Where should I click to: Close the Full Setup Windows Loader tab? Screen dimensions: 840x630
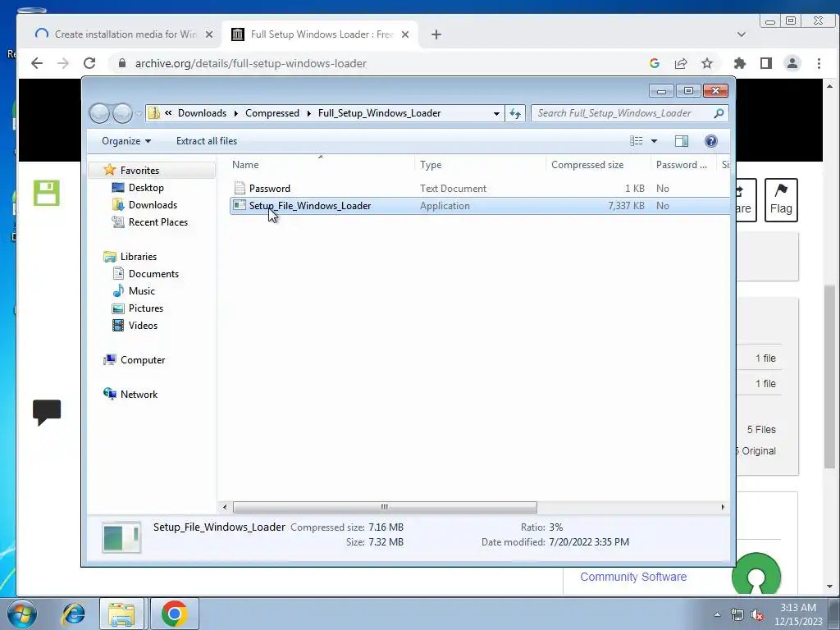point(405,34)
